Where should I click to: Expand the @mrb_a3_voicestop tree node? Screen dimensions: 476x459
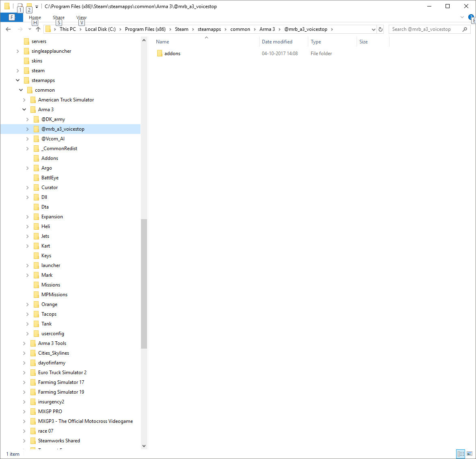pyautogui.click(x=28, y=129)
